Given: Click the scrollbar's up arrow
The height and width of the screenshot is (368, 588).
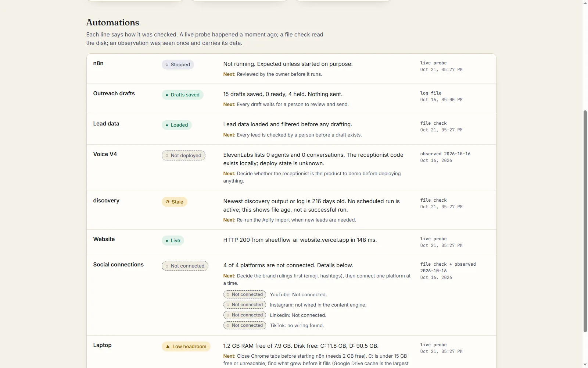Looking at the screenshot, I should click(585, 3).
